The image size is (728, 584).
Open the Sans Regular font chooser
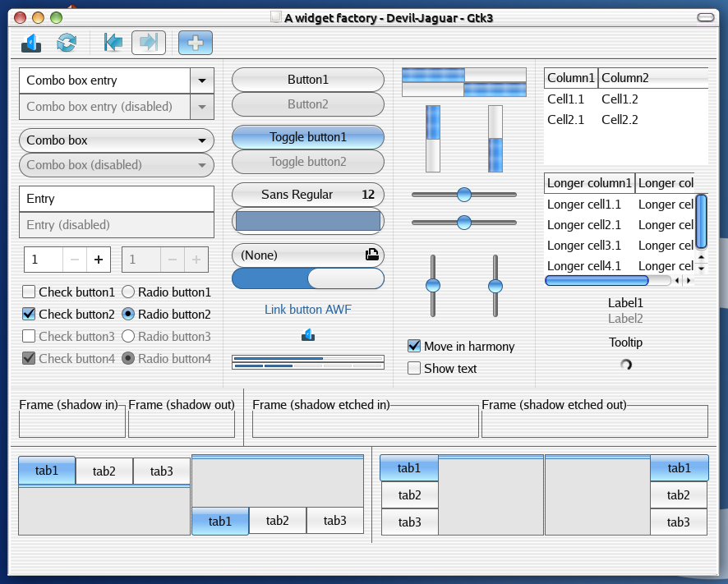coord(308,195)
